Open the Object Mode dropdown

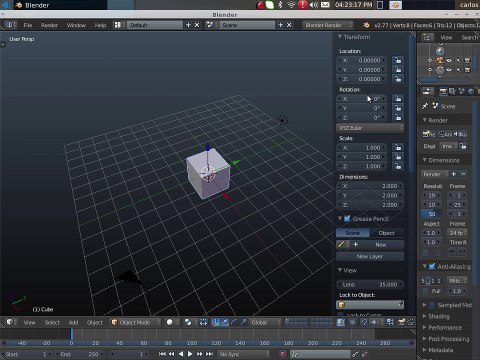(136, 322)
